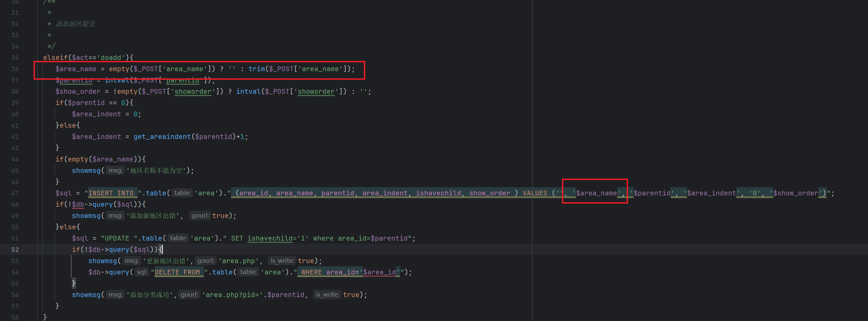This screenshot has height=321, width=868.
Task: Click the INSERT INTO keyword in the SQL string
Action: pos(111,193)
